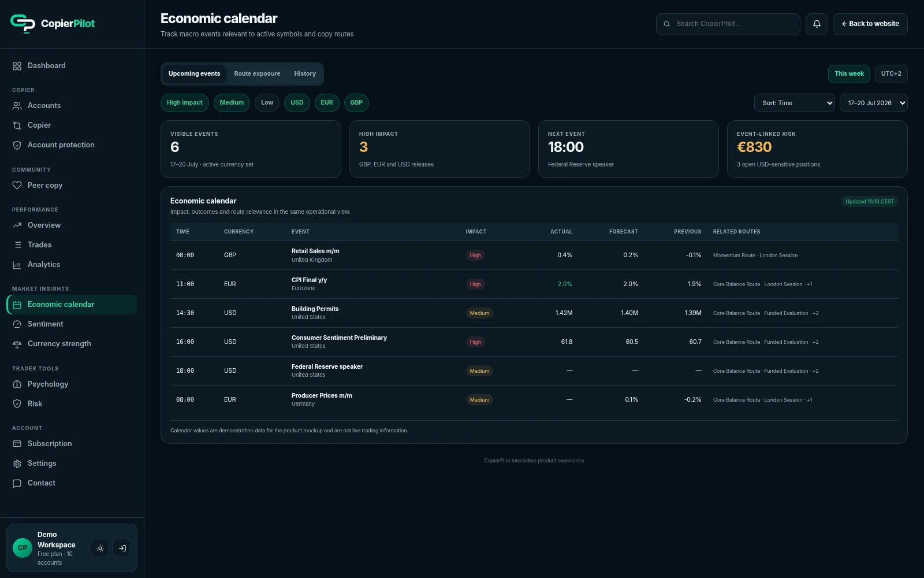Switch to the History tab
Screen dimensions: 924x578
[305, 74]
